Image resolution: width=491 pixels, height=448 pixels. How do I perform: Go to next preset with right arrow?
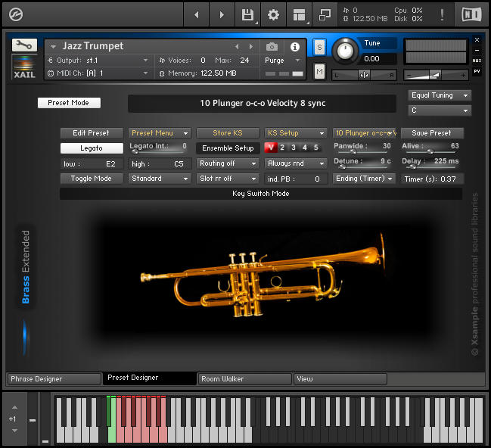pos(222,14)
